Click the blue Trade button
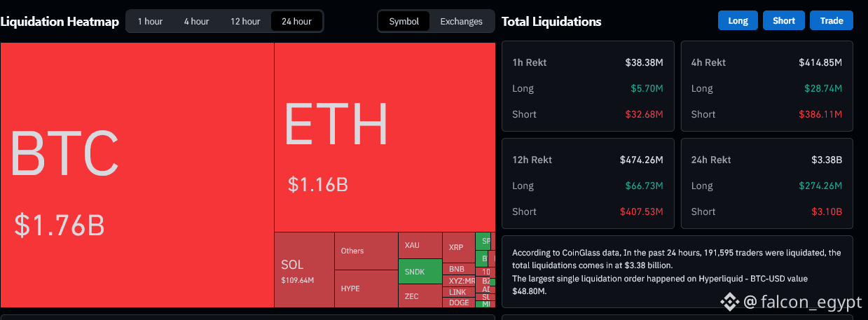 click(832, 21)
